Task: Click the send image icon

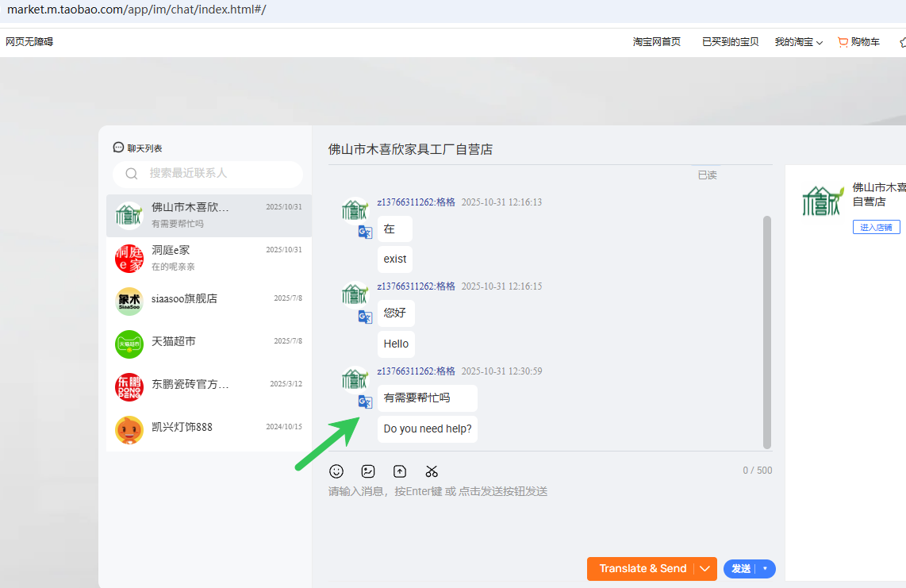Action: point(368,471)
